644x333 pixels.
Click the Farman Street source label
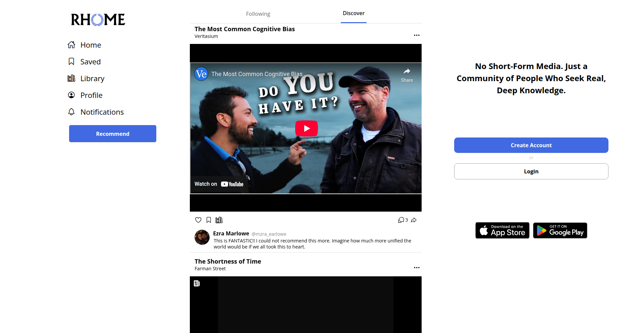(210, 269)
